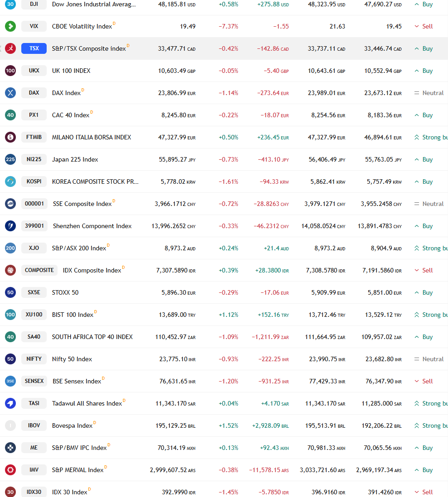Click the DAX index logo icon
The image size is (448, 497).
pyautogui.click(x=10, y=92)
